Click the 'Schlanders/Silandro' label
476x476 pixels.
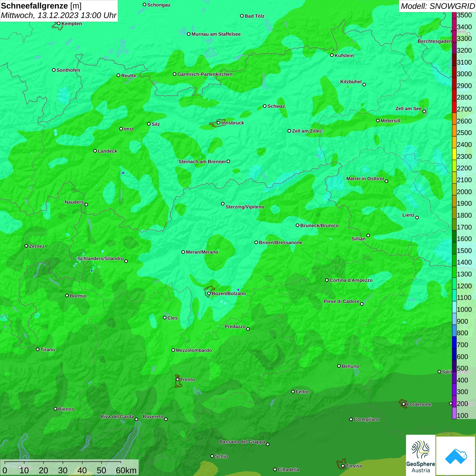pos(101,258)
